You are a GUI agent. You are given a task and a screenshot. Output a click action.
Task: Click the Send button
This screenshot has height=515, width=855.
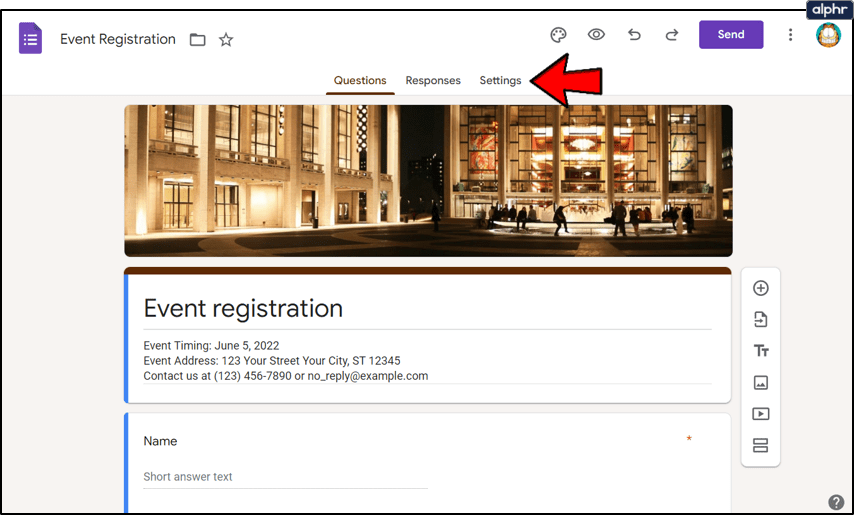(731, 34)
